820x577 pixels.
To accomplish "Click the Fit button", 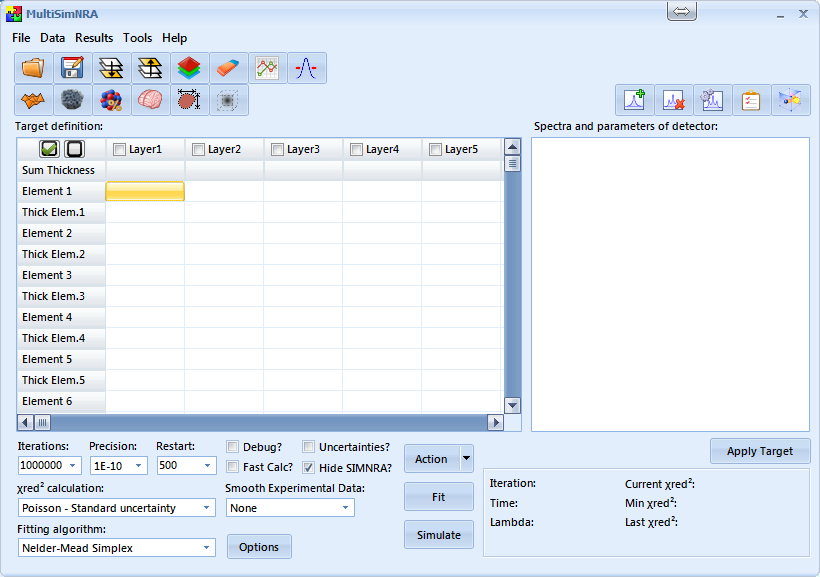I will pos(439,497).
